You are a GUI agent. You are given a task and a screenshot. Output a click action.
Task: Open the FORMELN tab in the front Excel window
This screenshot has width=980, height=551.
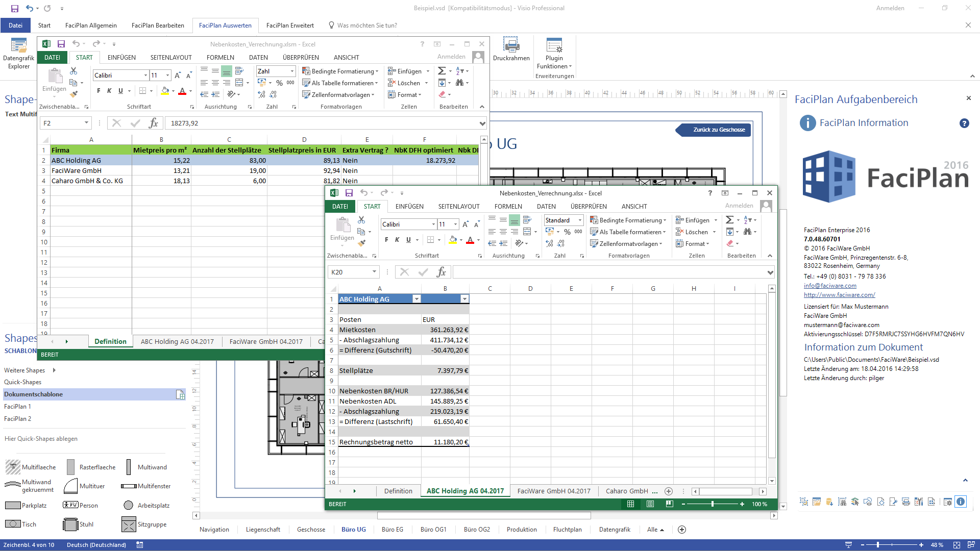click(x=508, y=207)
